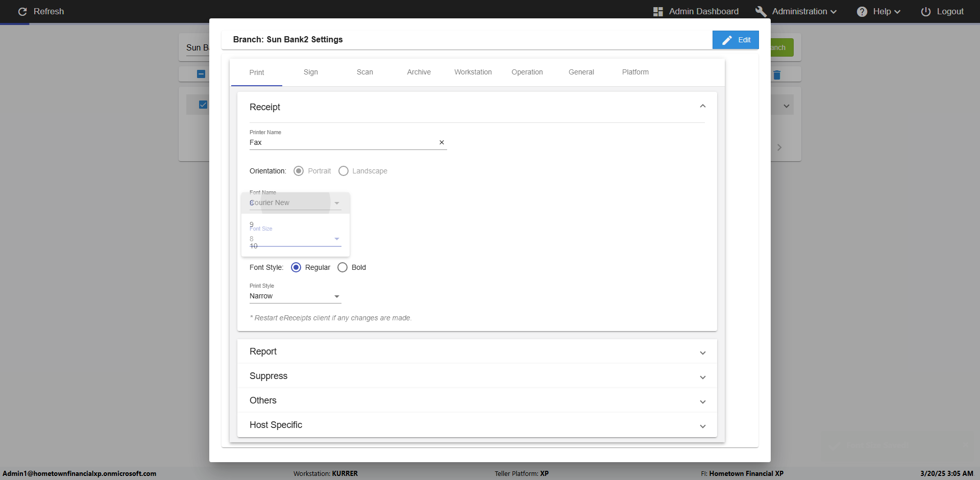This screenshot has width=980, height=480.
Task: Click the Printer Name input field
Action: click(342, 143)
